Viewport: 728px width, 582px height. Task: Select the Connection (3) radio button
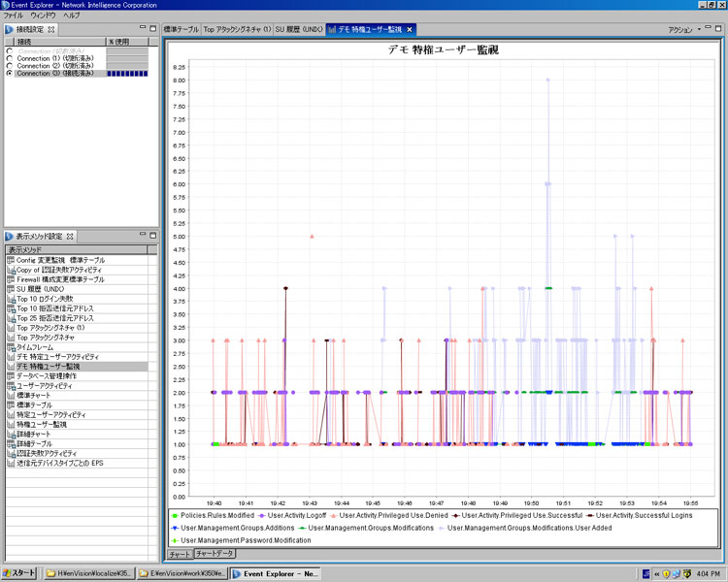9,73
